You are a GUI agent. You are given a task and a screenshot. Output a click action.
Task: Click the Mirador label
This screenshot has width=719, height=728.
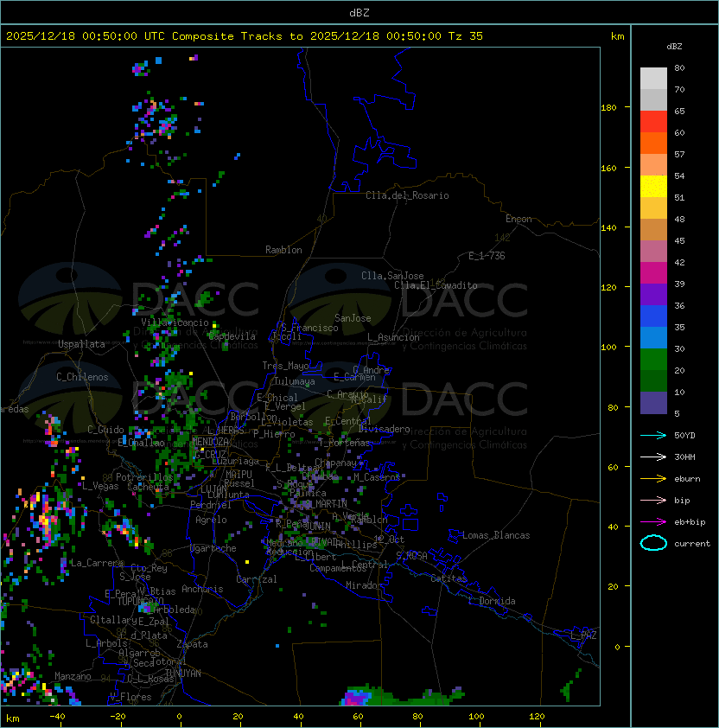point(365,585)
